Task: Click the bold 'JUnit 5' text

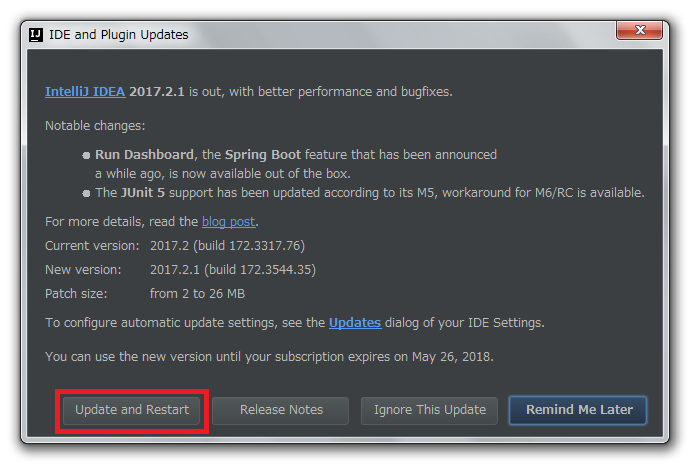Action: point(143,192)
